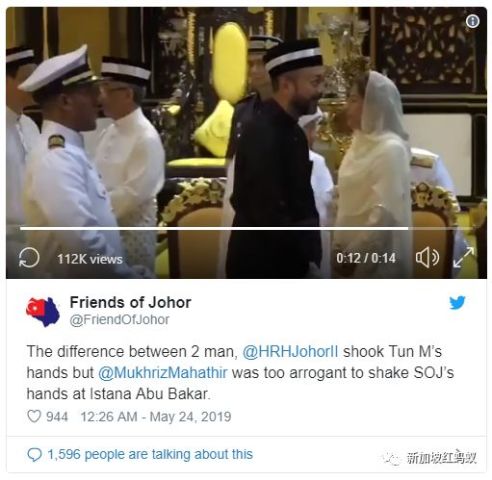Screen dimensions: 492x480
Task: Open the info icon on the video
Action: (472, 21)
